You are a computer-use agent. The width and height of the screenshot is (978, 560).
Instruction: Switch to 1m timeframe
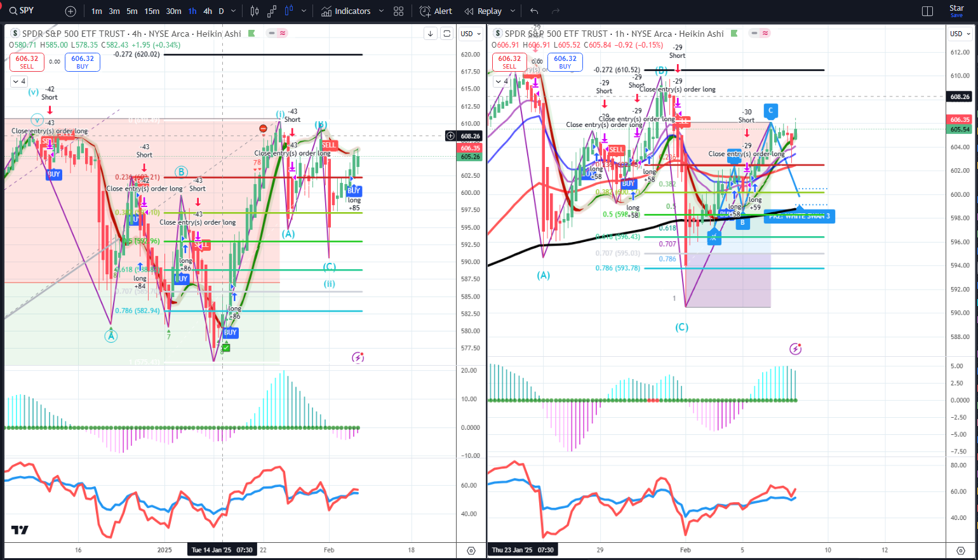tap(97, 11)
